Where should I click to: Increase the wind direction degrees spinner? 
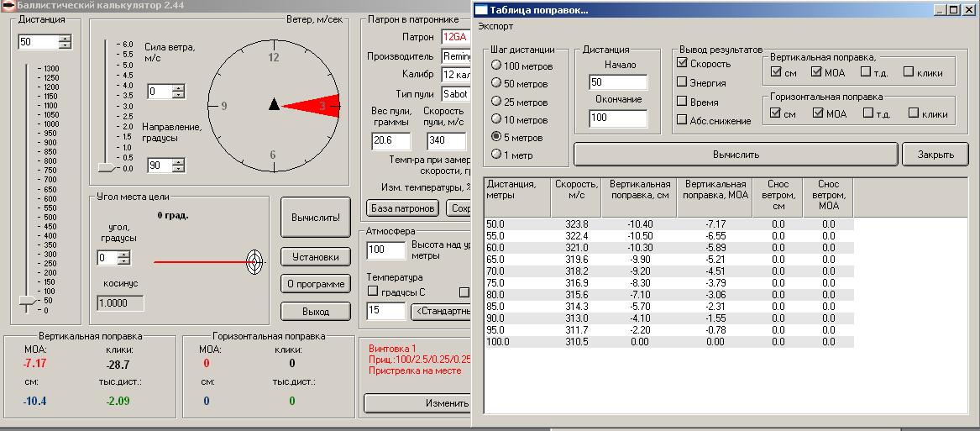[178, 162]
